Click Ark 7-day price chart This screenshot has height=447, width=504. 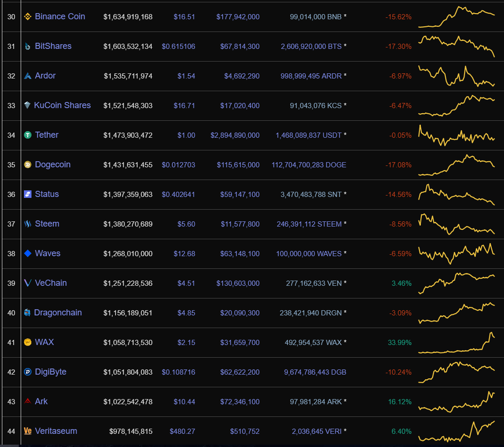tap(457, 402)
